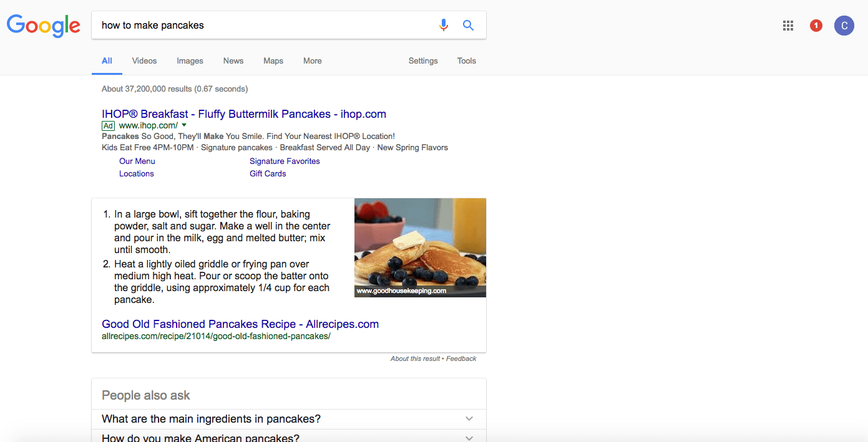Expand "How do you make American pancakes?"
The image size is (868, 442).
coord(469,438)
